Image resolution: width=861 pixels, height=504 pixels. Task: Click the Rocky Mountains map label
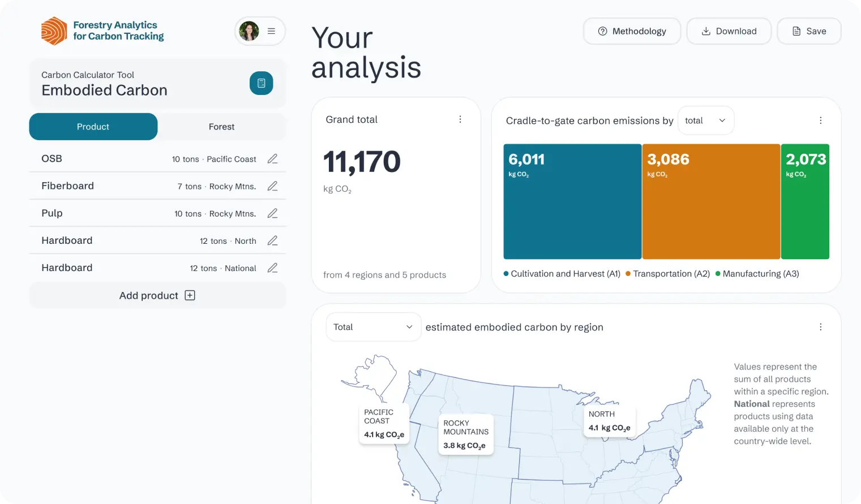(466, 434)
